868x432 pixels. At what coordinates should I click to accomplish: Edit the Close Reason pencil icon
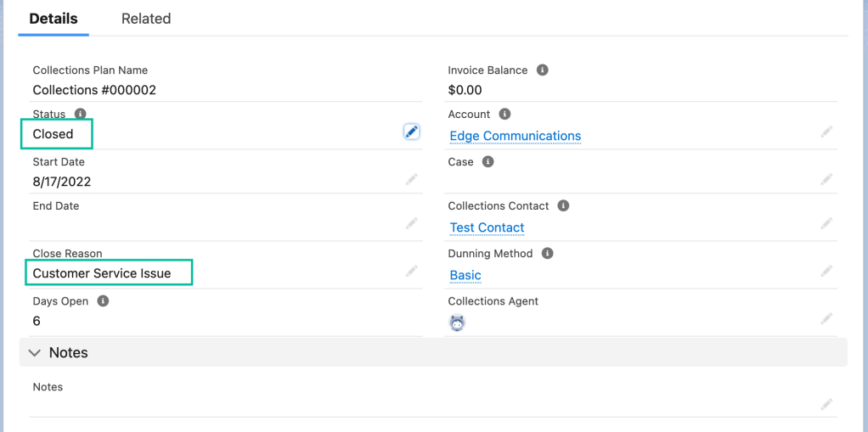(411, 271)
